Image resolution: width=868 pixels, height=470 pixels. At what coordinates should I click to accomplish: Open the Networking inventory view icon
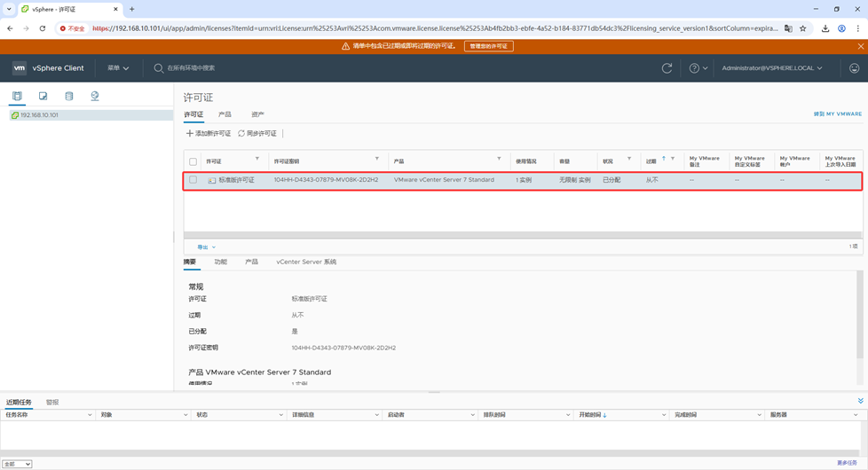point(95,96)
